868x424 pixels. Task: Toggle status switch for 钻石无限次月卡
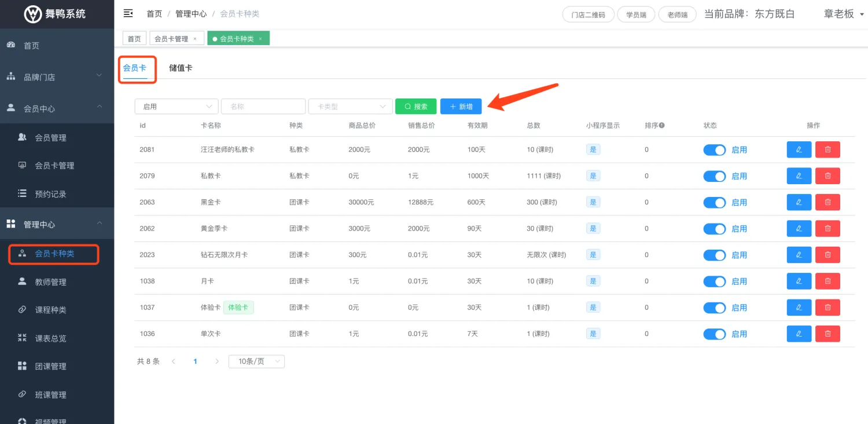tap(714, 255)
